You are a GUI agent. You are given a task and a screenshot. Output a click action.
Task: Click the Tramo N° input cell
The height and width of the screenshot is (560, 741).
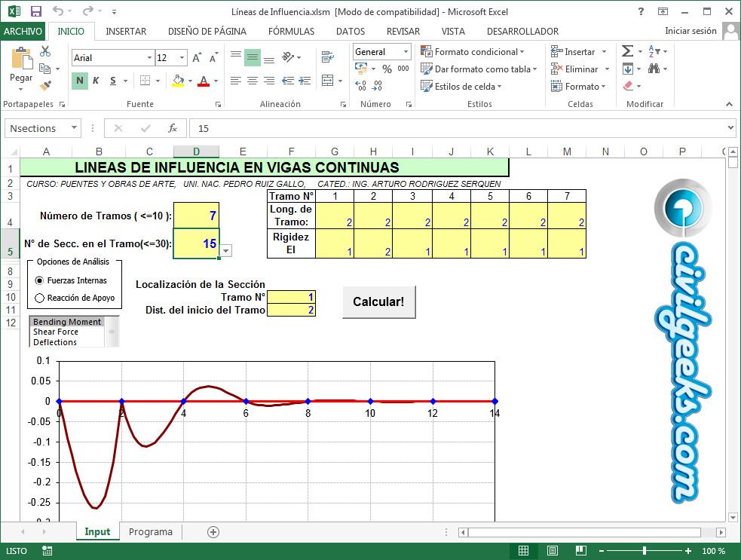[x=291, y=297]
